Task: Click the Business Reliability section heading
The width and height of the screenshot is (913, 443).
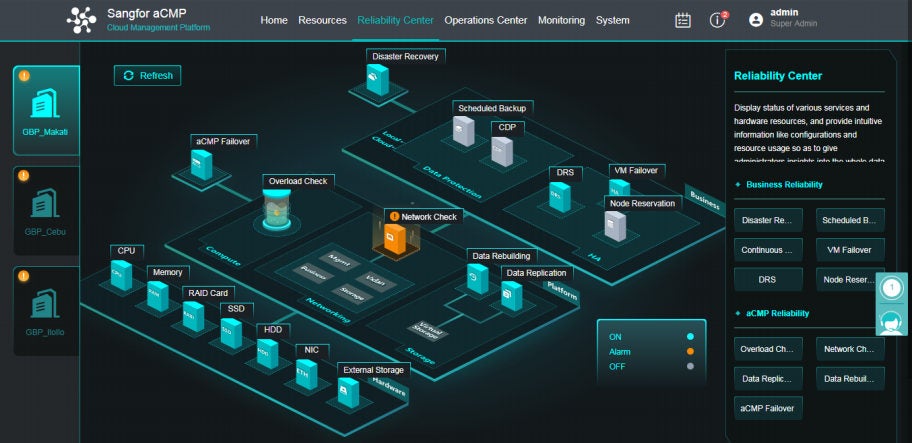Action: [784, 185]
